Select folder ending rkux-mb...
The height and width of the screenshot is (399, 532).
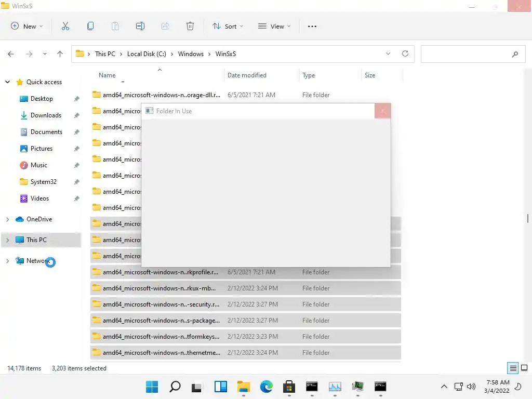point(246,288)
